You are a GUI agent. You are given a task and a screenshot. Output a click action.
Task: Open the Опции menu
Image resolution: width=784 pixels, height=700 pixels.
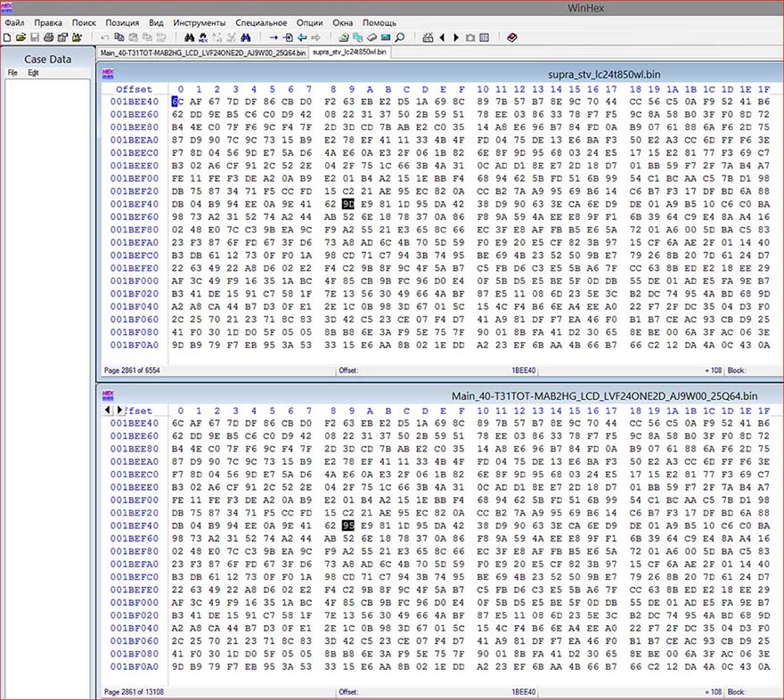point(309,22)
